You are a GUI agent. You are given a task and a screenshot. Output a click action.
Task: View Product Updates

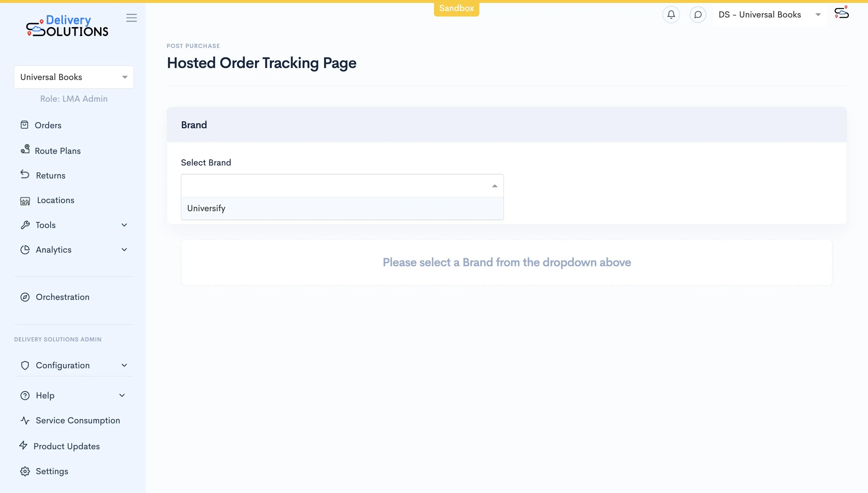tap(67, 446)
